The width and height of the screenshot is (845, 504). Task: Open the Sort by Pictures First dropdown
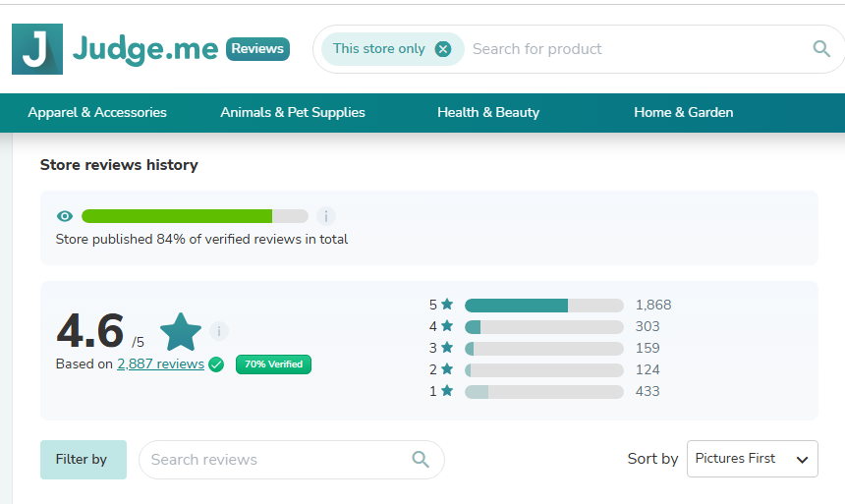(x=752, y=459)
